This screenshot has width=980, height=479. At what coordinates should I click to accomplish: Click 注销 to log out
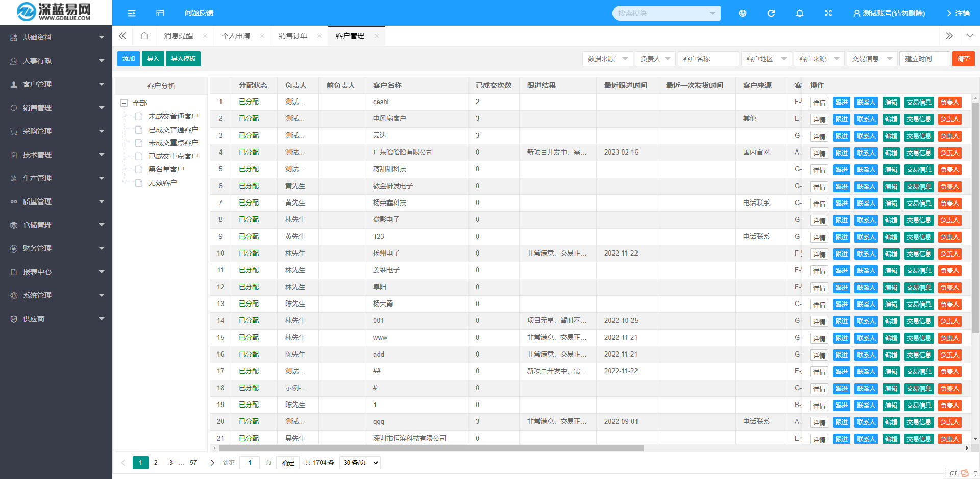click(959, 13)
